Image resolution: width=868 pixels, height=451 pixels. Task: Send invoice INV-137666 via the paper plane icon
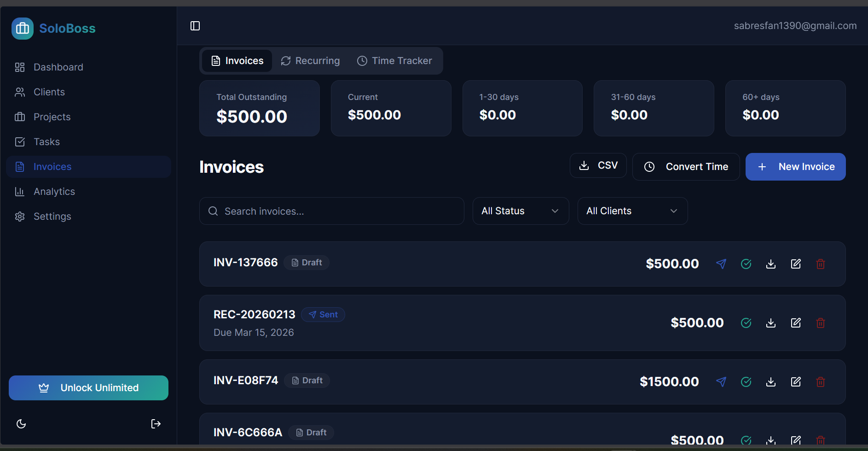pyautogui.click(x=721, y=264)
